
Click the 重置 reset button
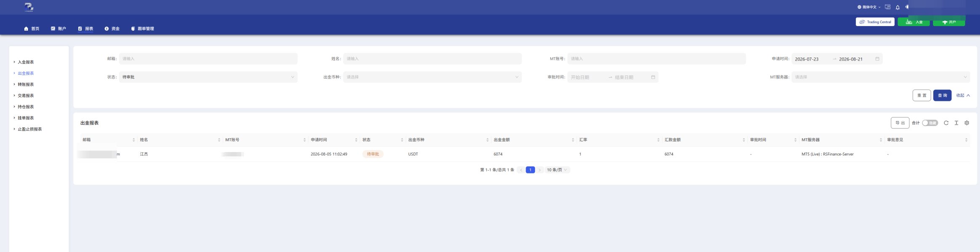tap(922, 95)
